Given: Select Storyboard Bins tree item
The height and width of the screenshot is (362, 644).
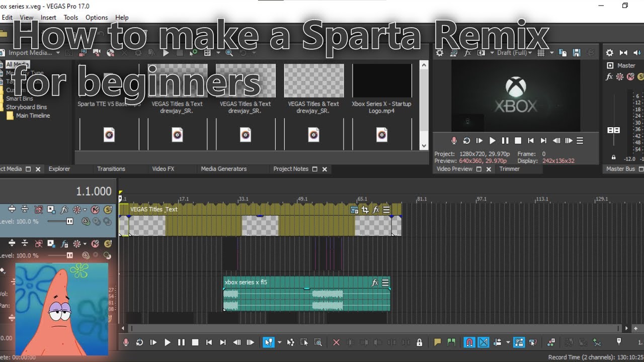Looking at the screenshot, I should (26, 107).
